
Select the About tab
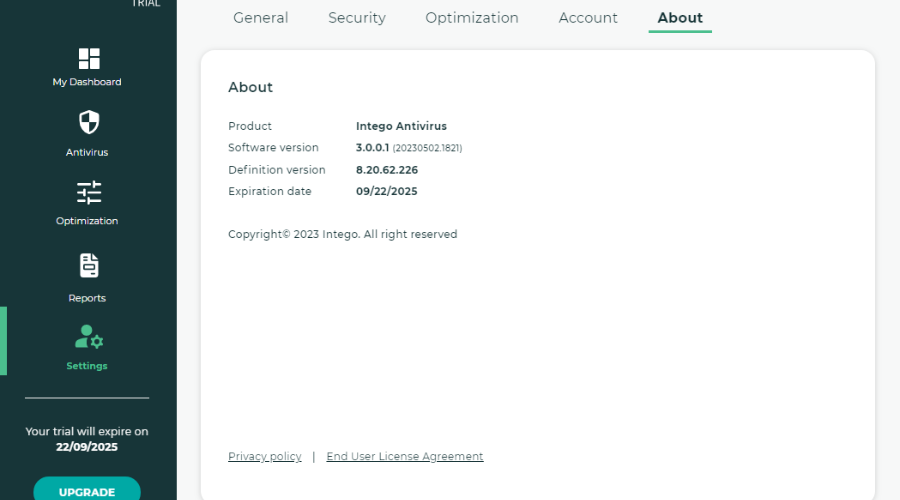tap(680, 18)
